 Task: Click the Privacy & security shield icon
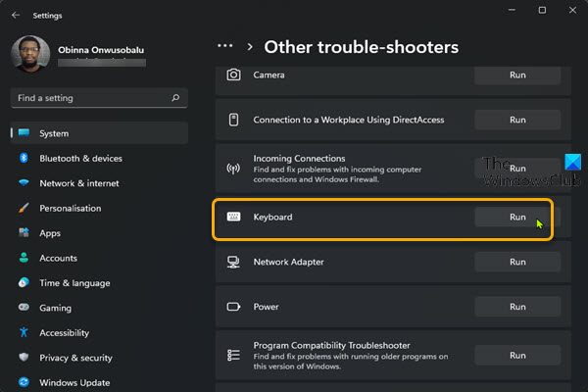click(x=22, y=358)
